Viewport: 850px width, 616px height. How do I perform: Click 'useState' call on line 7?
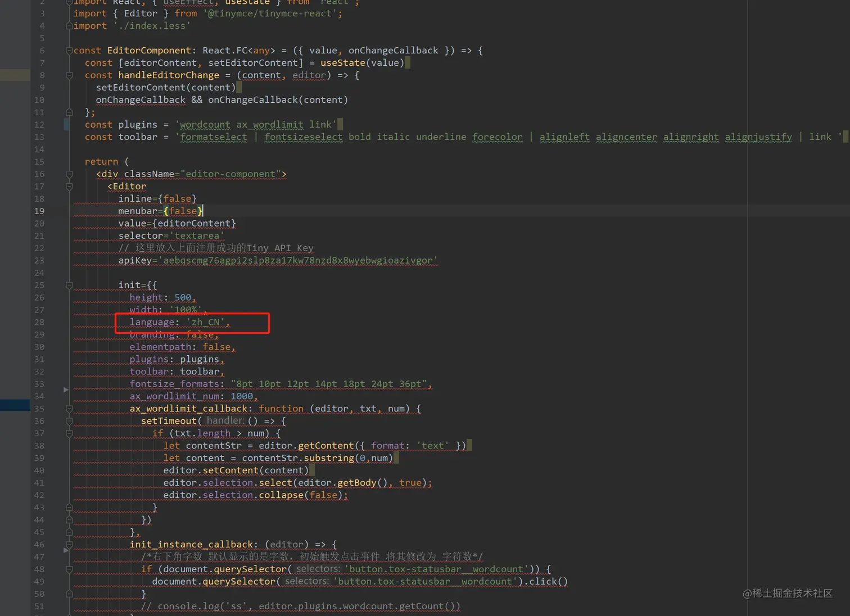pyautogui.click(x=343, y=63)
